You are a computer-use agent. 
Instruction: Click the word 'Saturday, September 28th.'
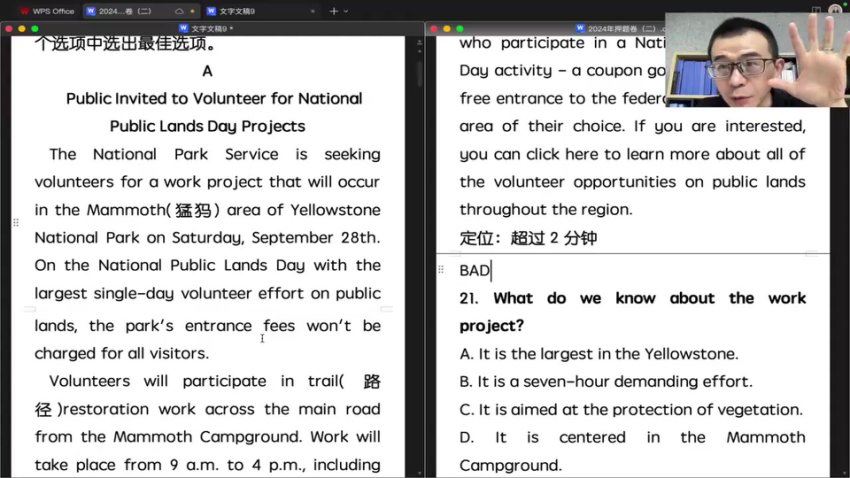tap(276, 238)
